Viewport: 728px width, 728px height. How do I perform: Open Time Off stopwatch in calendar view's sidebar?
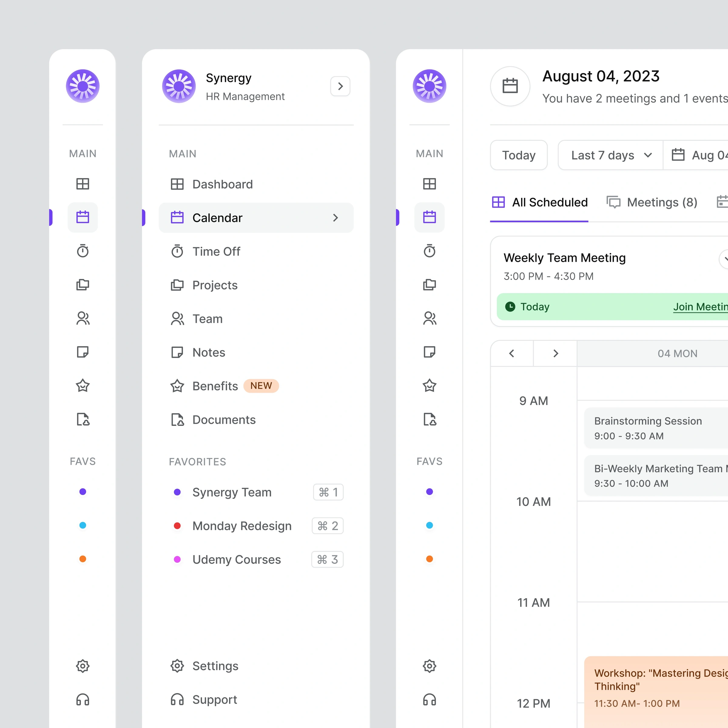point(429,251)
